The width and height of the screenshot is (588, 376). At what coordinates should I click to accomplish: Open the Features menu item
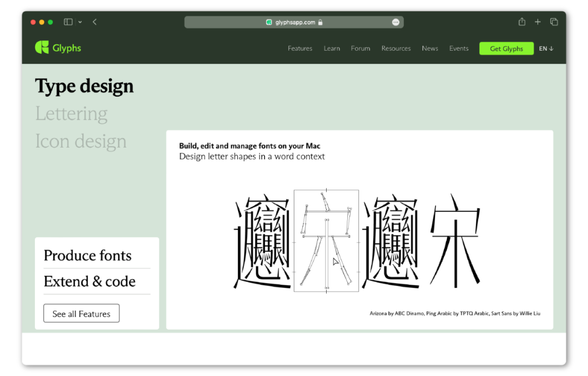(300, 48)
